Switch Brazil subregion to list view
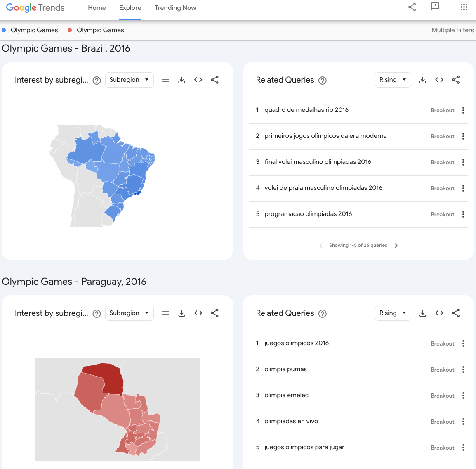Viewport: 476px width, 469px height. coord(165,80)
